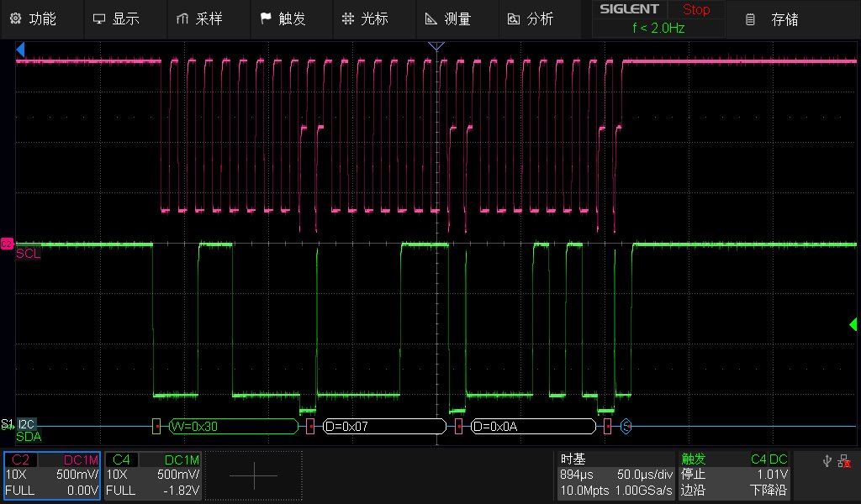Image resolution: width=861 pixels, height=504 pixels.
Task: Click the 1.00GSa/s sample rate value
Action: (643, 491)
